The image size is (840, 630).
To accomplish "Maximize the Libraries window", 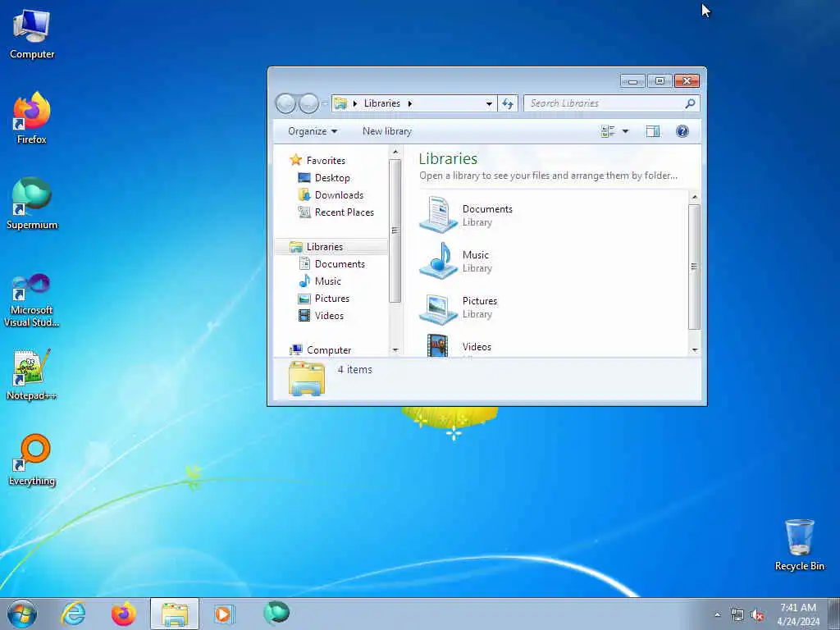I will coord(660,81).
